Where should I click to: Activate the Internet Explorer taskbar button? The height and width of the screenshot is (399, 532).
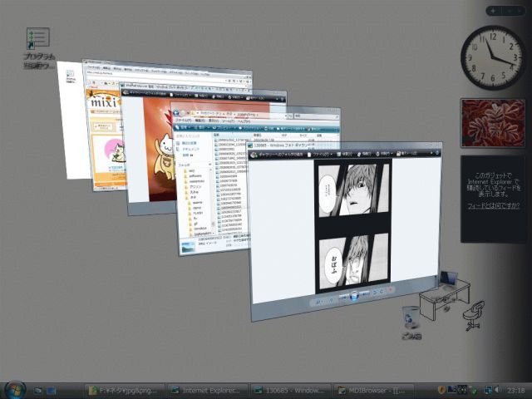click(207, 391)
